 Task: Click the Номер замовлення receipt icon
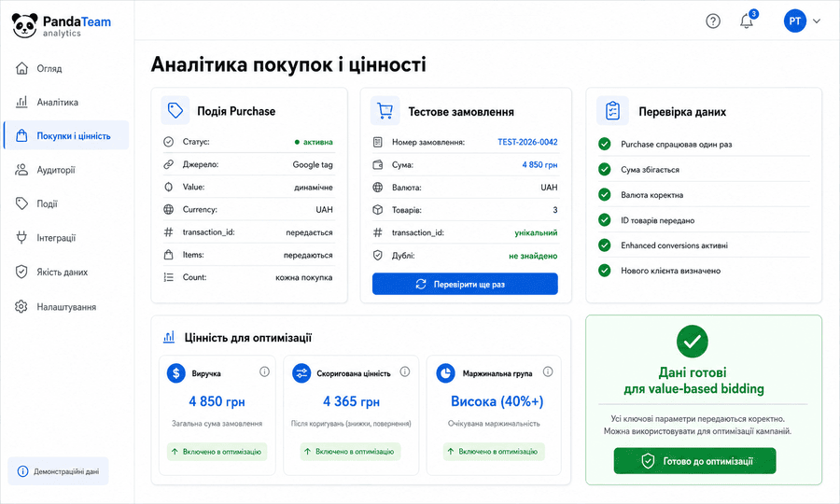378,142
